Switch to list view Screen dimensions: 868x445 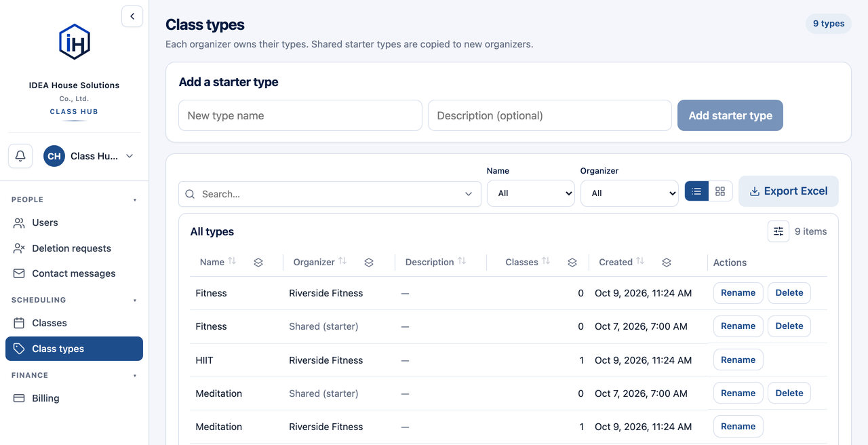[696, 191]
